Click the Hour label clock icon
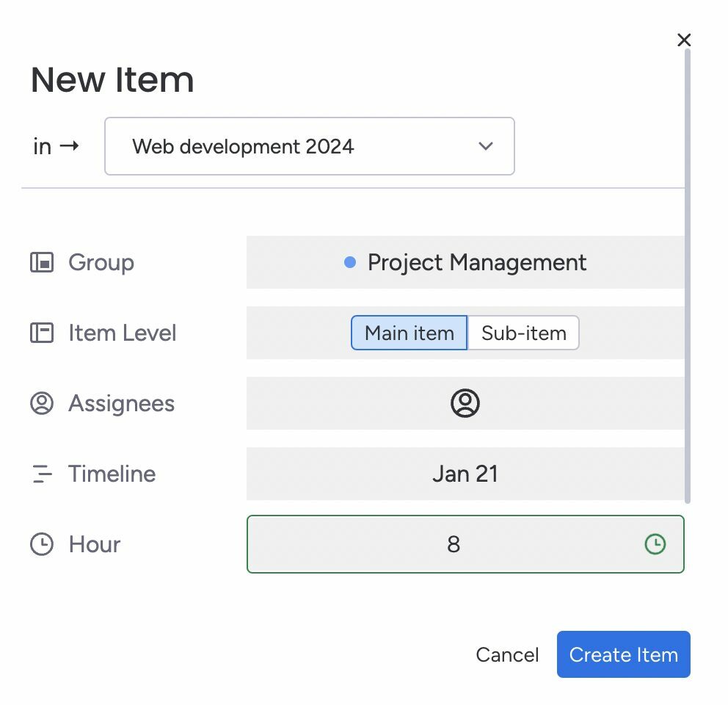728x705 pixels. (x=42, y=544)
